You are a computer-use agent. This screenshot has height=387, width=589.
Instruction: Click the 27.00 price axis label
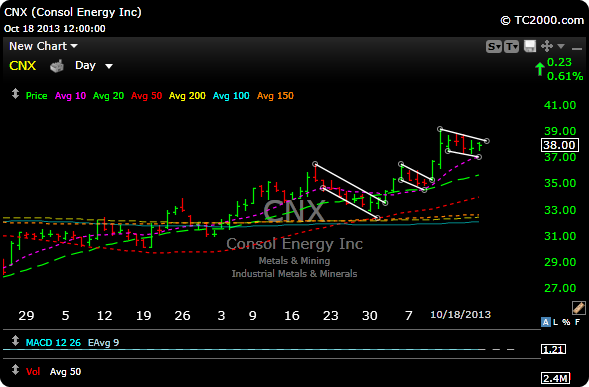click(560, 288)
